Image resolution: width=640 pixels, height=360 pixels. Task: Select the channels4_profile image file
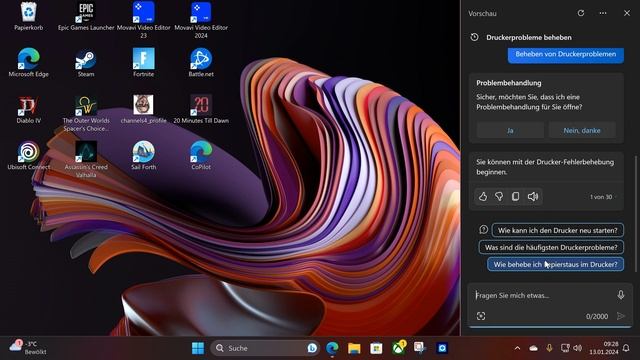pyautogui.click(x=143, y=109)
